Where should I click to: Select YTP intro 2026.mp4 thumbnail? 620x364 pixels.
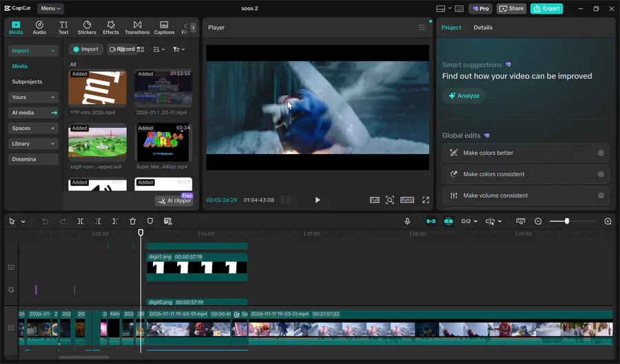[97, 87]
